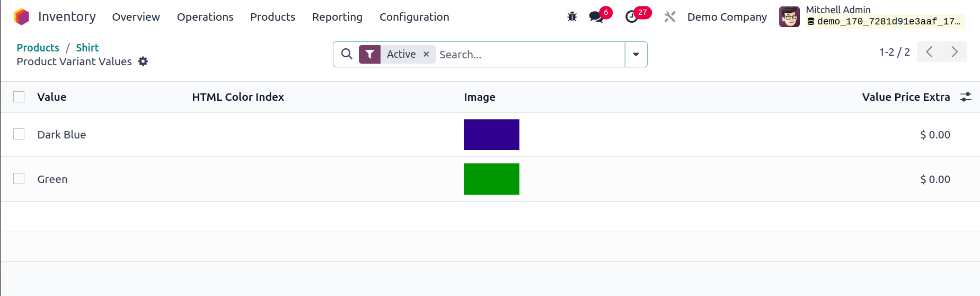Open the debug bug icon menu
980x296 pixels.
[x=572, y=17]
